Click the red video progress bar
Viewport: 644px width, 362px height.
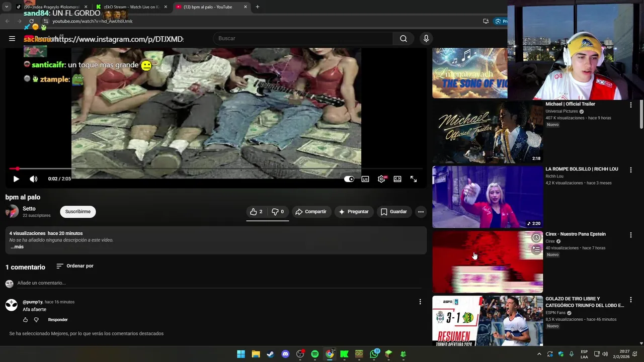pyautogui.click(x=215, y=169)
